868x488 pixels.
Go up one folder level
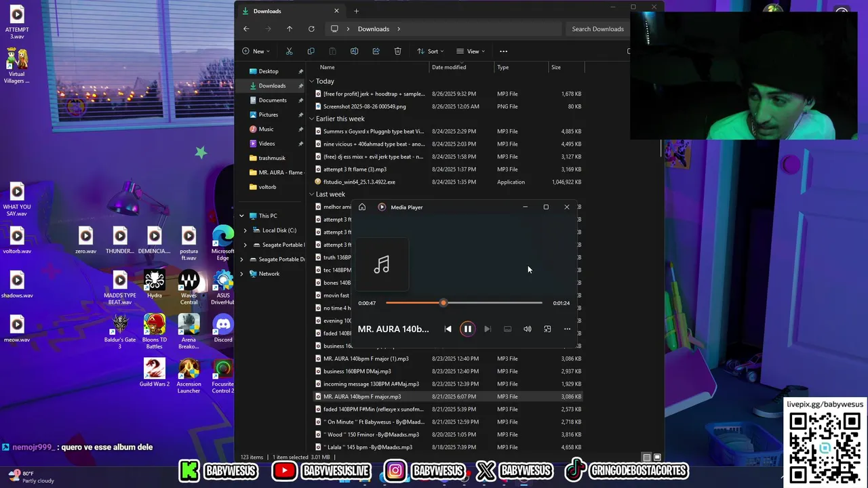tap(290, 28)
